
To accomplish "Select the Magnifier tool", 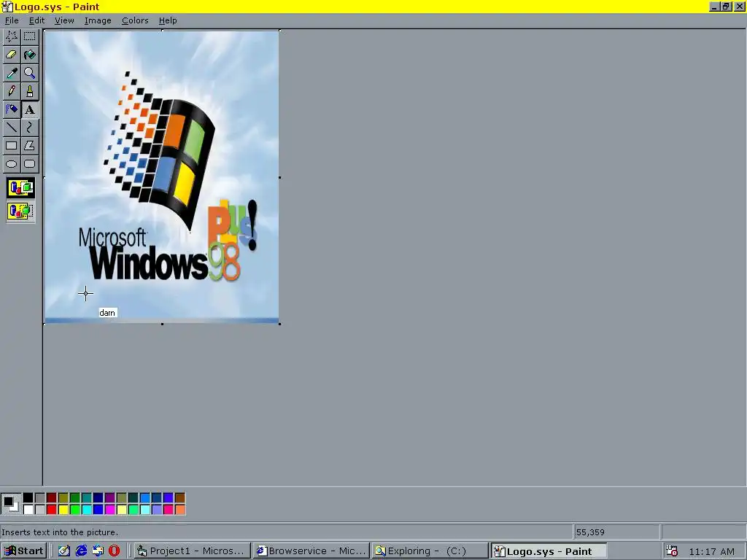I will pos(29,73).
